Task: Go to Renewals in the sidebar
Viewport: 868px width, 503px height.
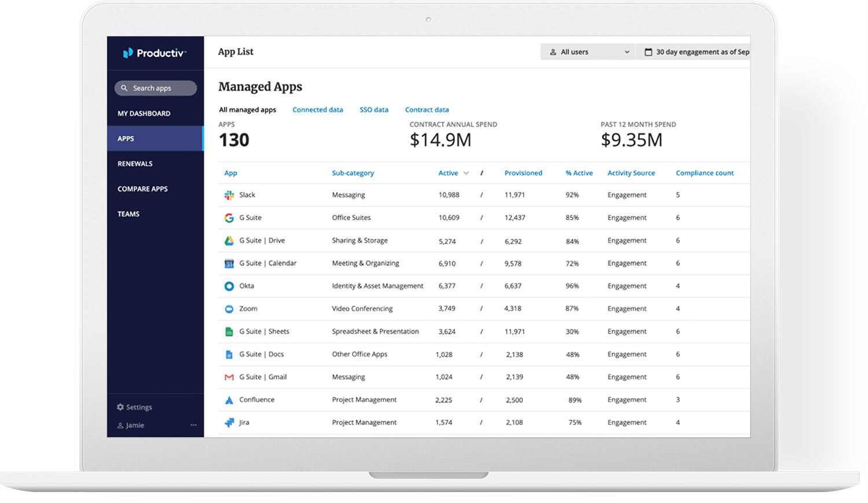Action: click(x=135, y=164)
